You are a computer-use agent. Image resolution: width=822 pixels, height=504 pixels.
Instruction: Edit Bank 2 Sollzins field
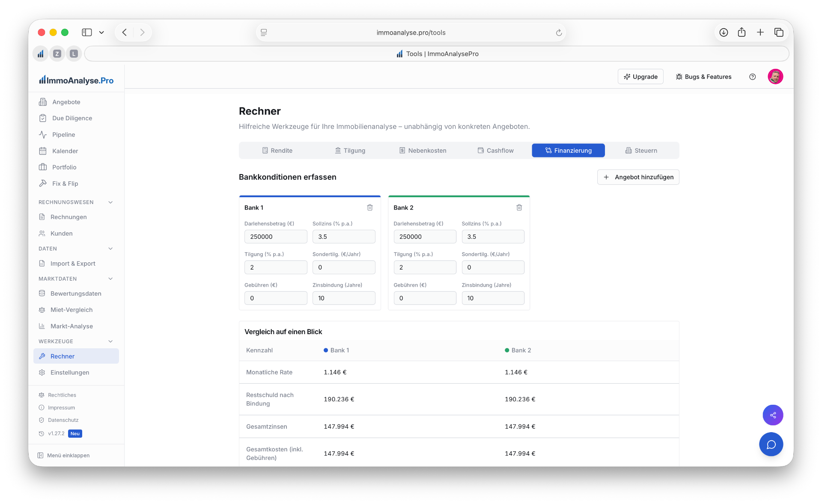(493, 237)
